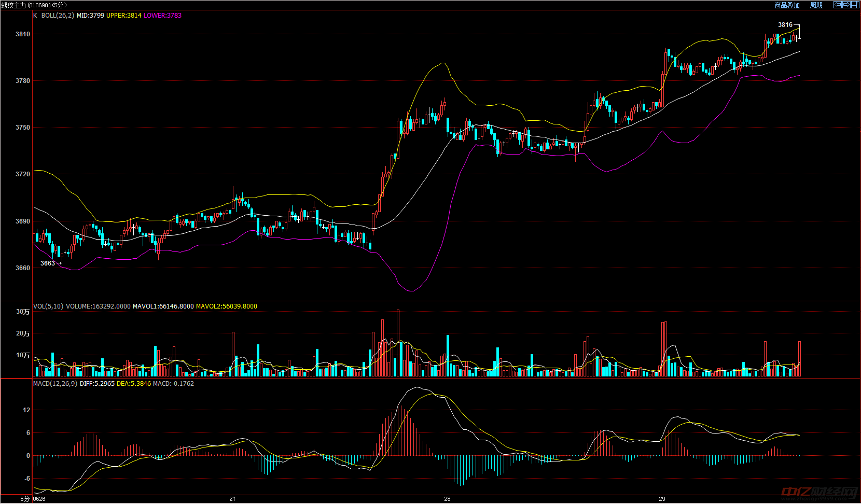Click the 3663 low price marker

tap(48, 263)
